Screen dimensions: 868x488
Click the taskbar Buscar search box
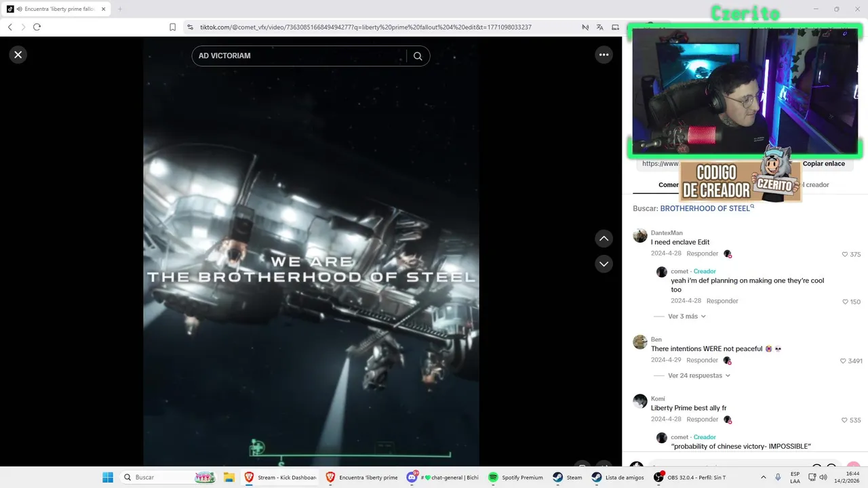click(x=169, y=477)
